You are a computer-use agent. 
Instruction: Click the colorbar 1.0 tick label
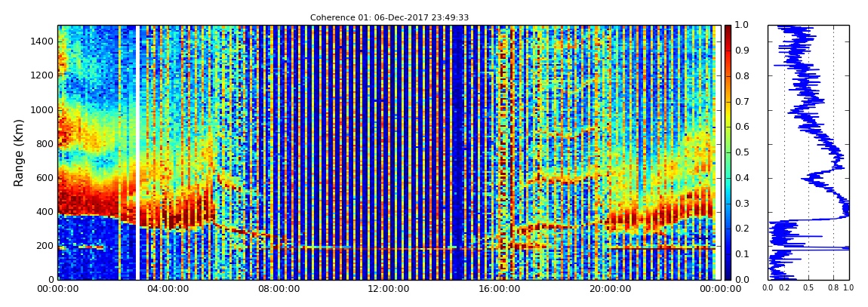tap(740, 26)
